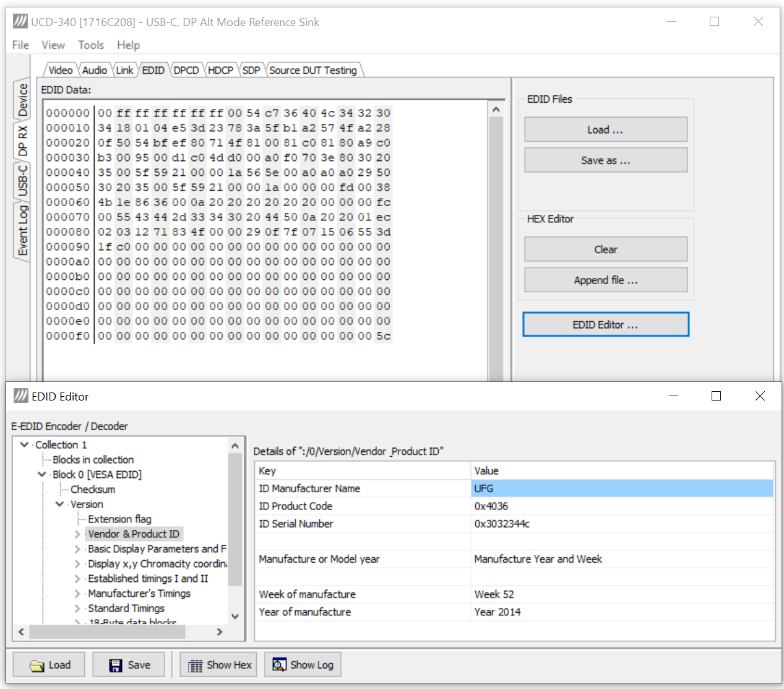The height and width of the screenshot is (689, 784).
Task: Clear the HEX editor
Action: pos(606,249)
